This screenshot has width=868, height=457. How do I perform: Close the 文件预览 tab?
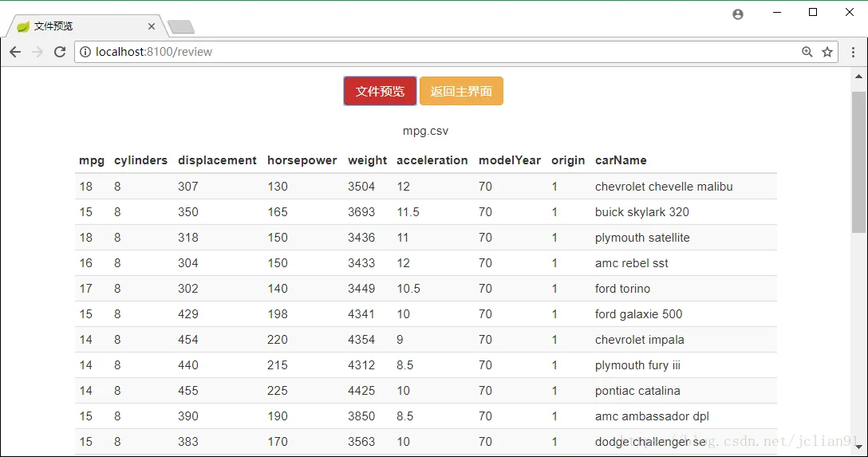click(151, 26)
